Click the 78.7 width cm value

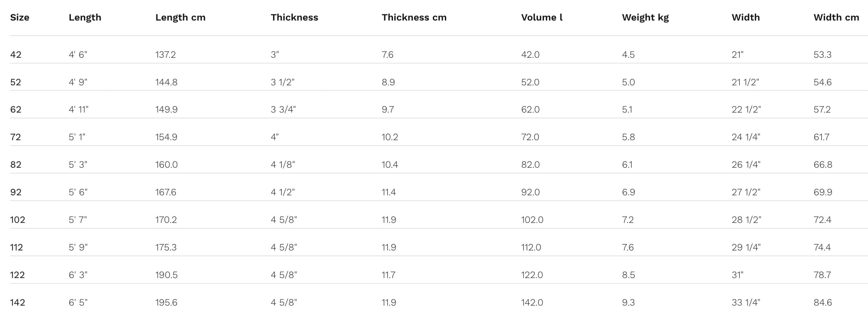pos(822,275)
